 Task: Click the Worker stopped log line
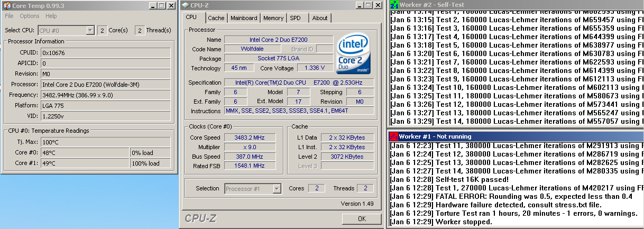click(441, 222)
